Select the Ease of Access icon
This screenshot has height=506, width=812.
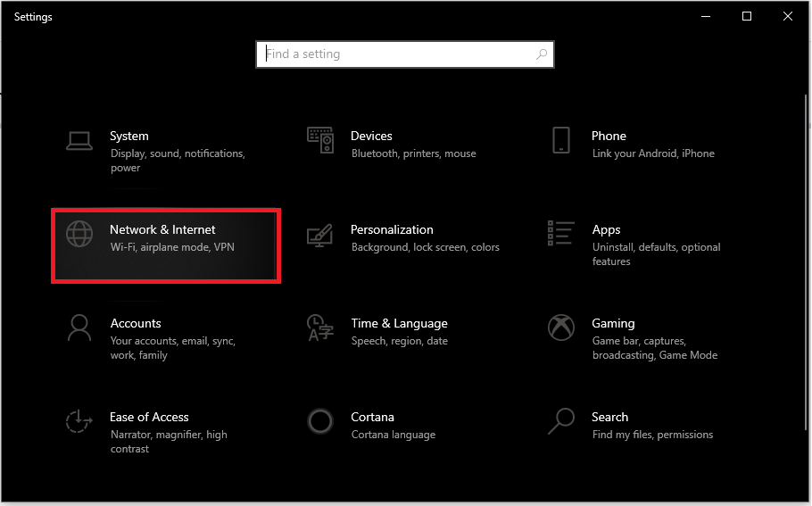tap(79, 421)
